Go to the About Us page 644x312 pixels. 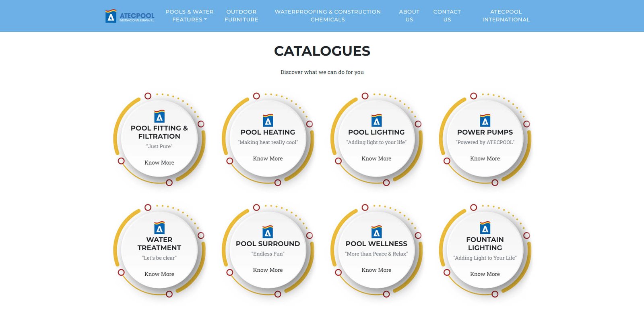pyautogui.click(x=409, y=16)
